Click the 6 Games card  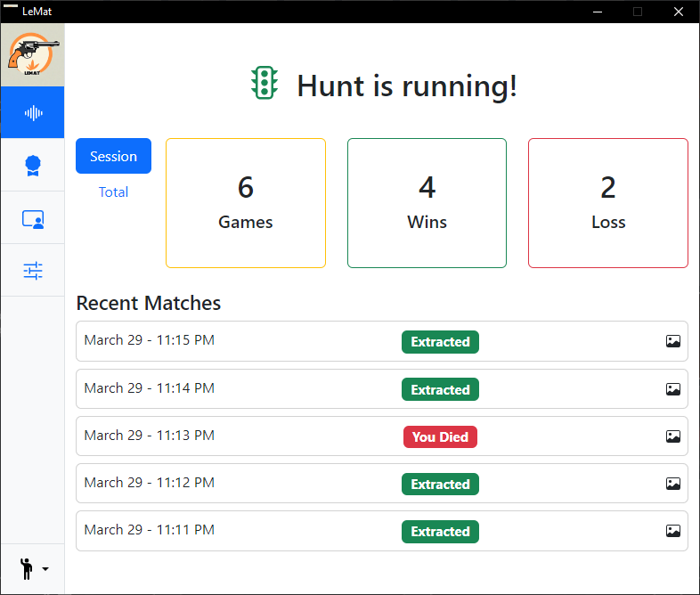246,203
